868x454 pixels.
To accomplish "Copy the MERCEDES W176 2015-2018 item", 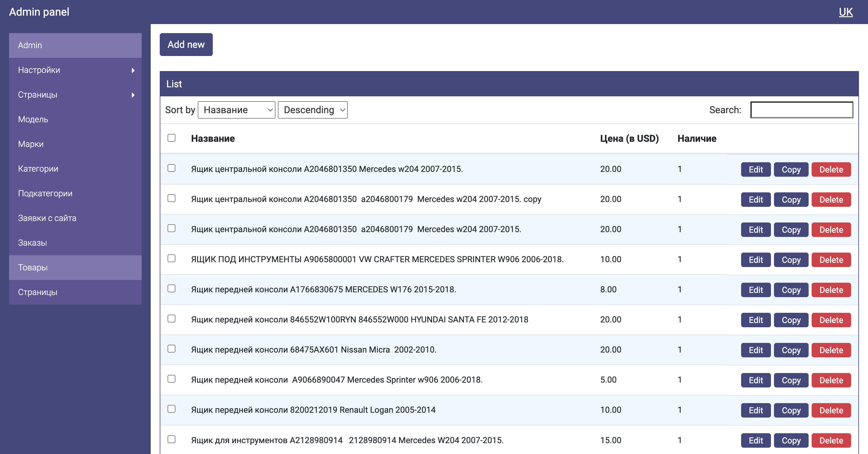I will tap(791, 290).
